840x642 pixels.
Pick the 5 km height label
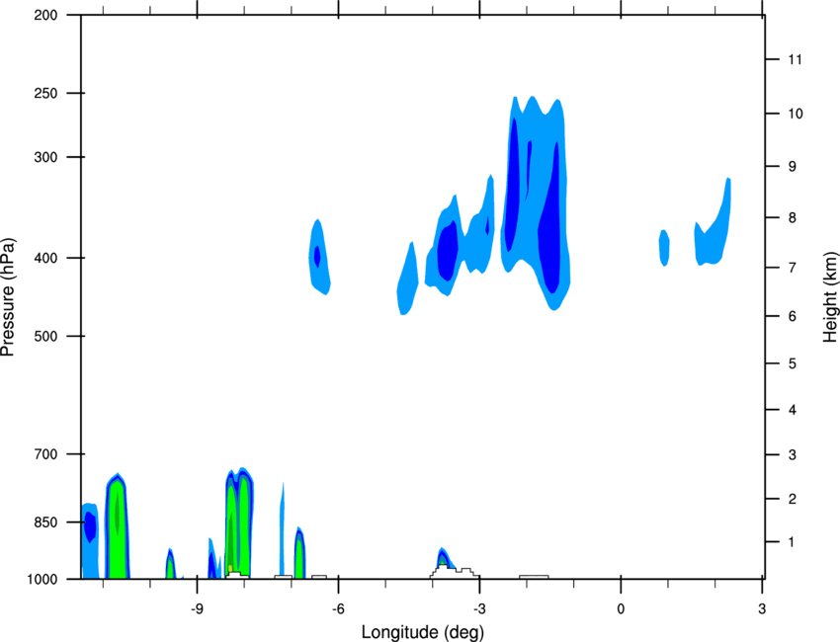pyautogui.click(x=792, y=363)
